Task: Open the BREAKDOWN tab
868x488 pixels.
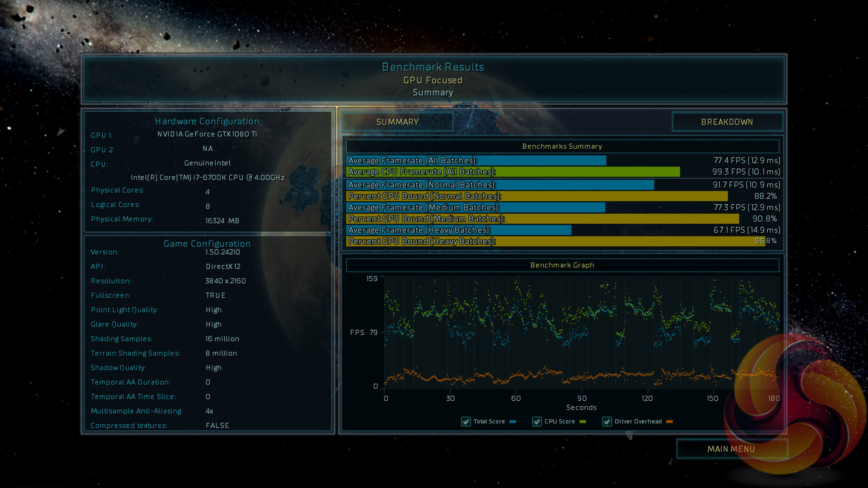Action: tap(727, 122)
